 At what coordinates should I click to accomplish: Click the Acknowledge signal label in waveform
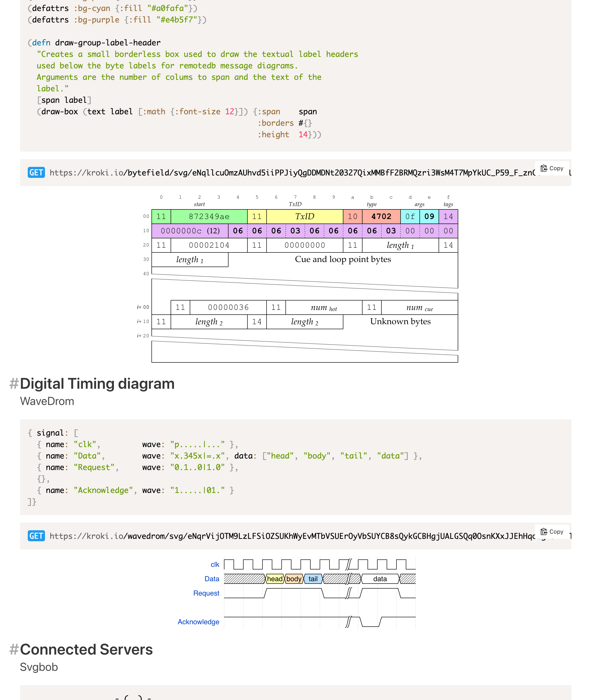pos(198,622)
